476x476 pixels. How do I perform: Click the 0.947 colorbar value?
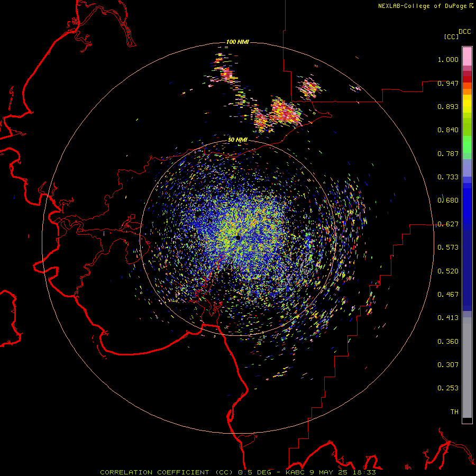(x=448, y=83)
